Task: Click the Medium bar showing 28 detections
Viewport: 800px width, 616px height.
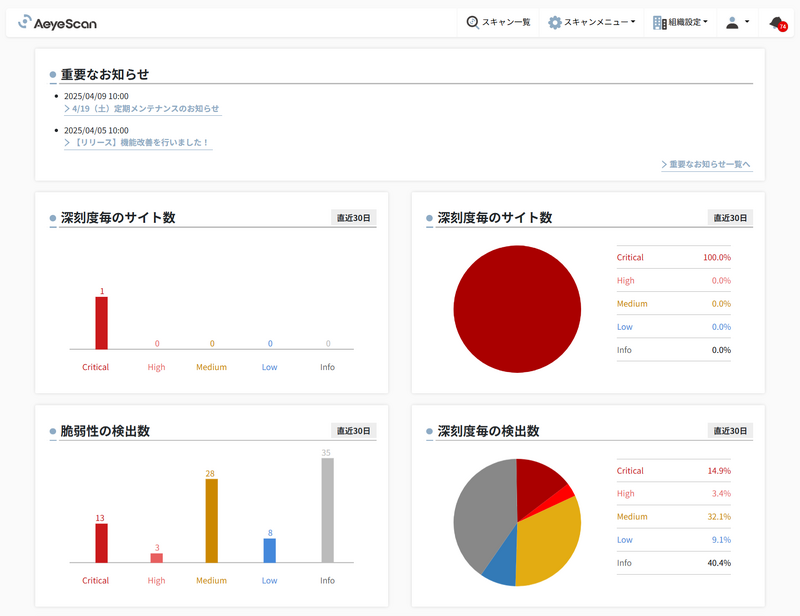Action: (x=211, y=520)
